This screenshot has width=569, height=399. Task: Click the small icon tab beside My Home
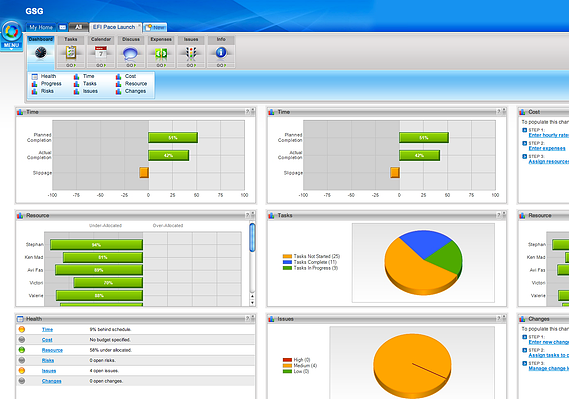pos(62,27)
